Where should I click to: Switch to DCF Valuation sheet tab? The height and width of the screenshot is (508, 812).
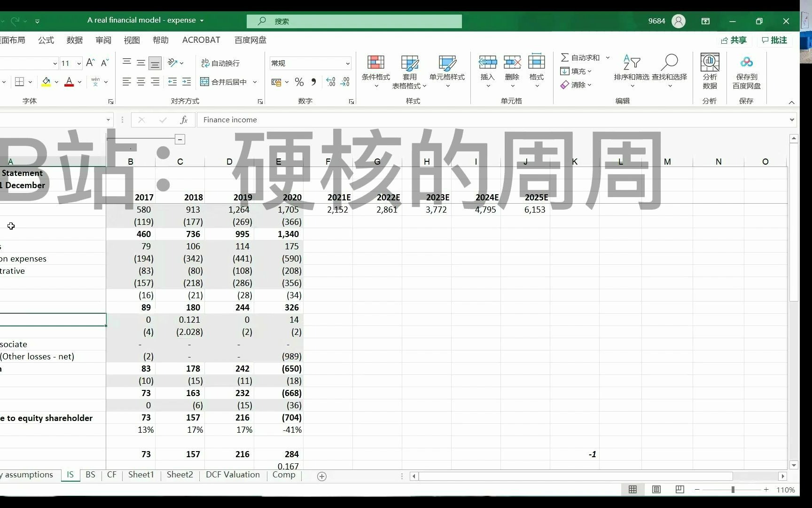(x=233, y=475)
